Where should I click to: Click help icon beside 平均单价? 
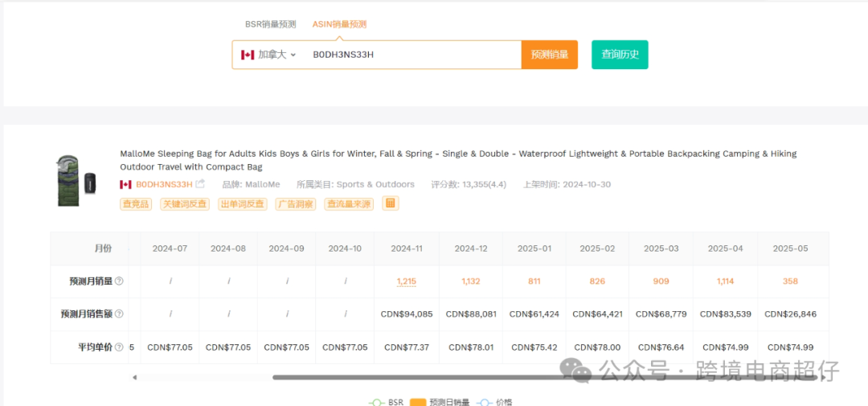pos(119,347)
